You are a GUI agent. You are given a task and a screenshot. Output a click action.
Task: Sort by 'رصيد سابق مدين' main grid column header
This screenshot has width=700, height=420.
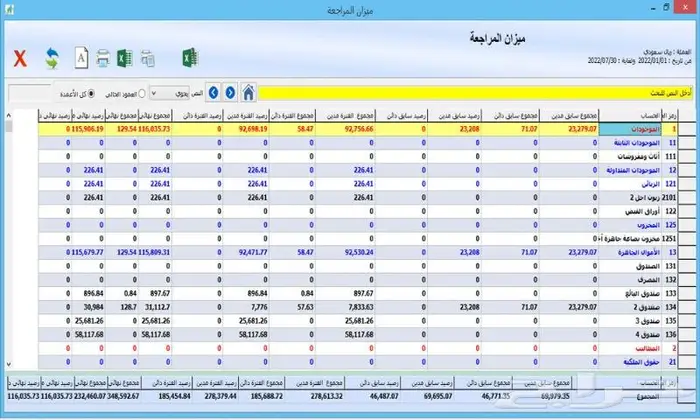pos(454,116)
